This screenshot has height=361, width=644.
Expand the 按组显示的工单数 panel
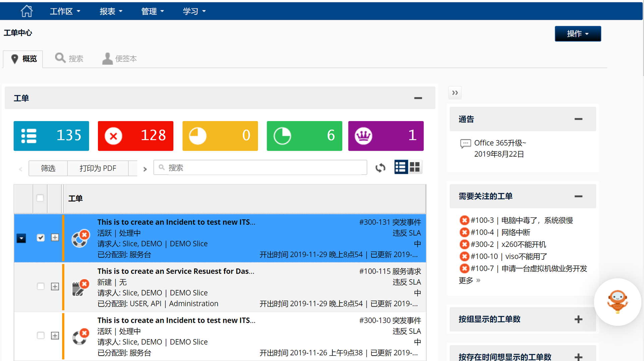[578, 319]
